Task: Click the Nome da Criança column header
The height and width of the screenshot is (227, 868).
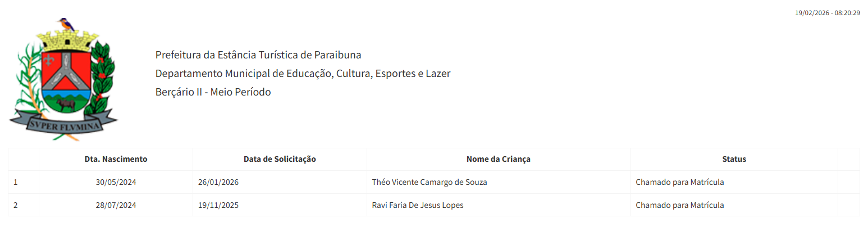Action: (x=498, y=159)
